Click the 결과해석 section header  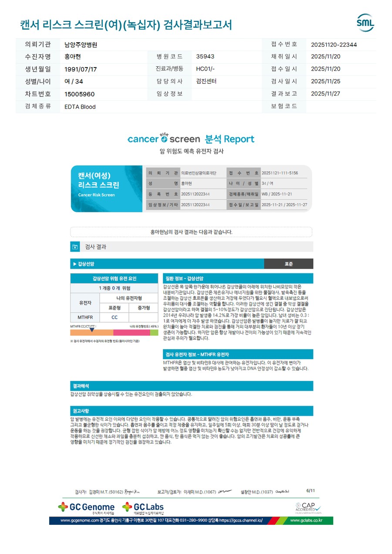click(192, 386)
